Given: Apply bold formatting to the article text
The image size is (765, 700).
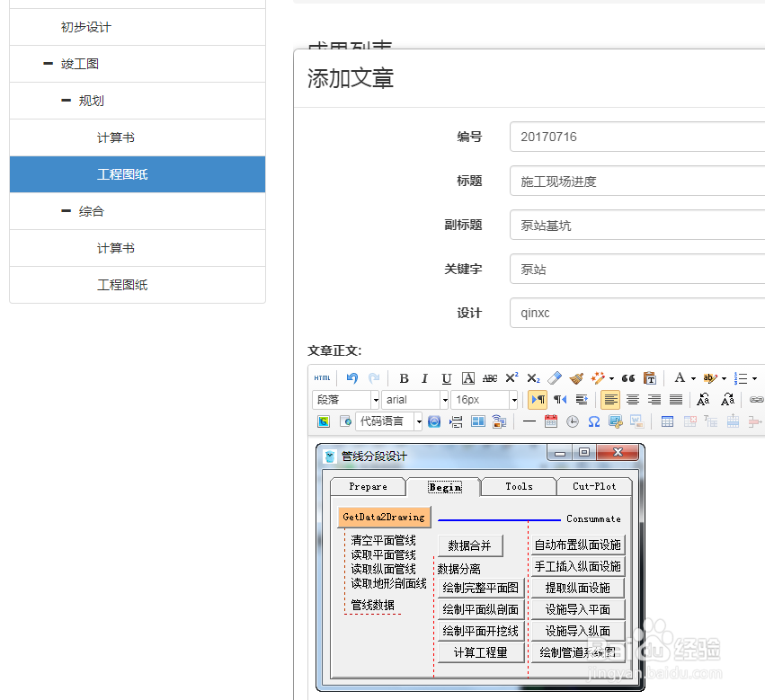Looking at the screenshot, I should pos(405,377).
